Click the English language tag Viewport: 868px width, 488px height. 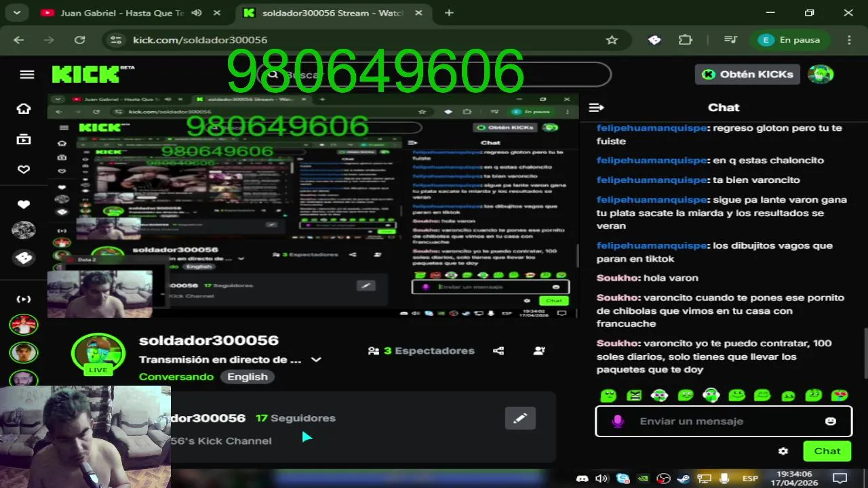coord(248,377)
